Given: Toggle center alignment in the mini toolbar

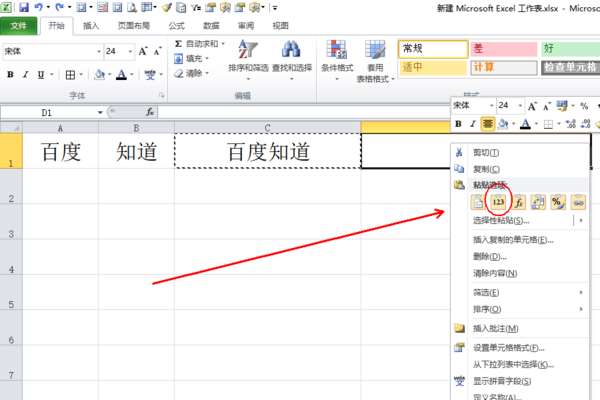Looking at the screenshot, I should pos(488,124).
